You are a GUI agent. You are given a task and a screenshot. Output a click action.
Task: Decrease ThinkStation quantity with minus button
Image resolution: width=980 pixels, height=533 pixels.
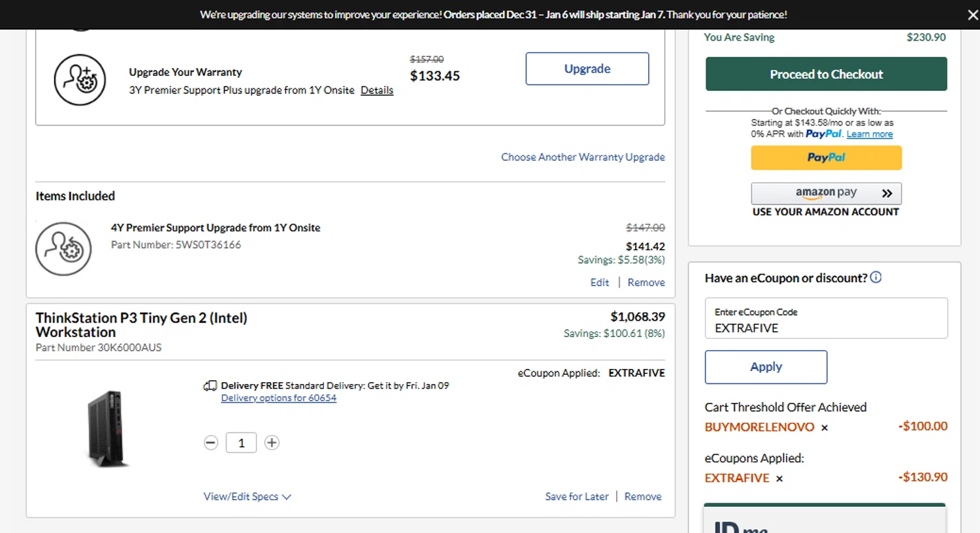point(210,443)
